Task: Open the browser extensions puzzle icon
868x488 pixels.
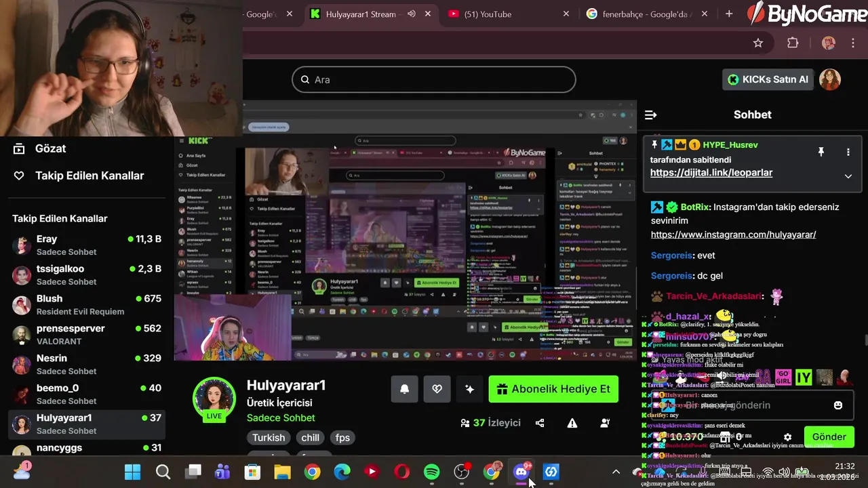Action: tap(793, 43)
